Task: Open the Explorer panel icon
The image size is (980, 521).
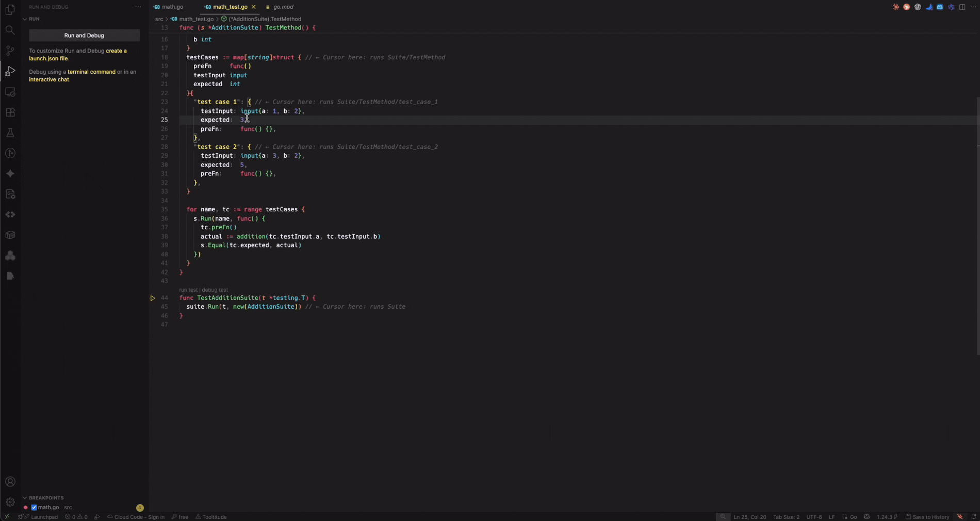Action: pyautogui.click(x=10, y=10)
